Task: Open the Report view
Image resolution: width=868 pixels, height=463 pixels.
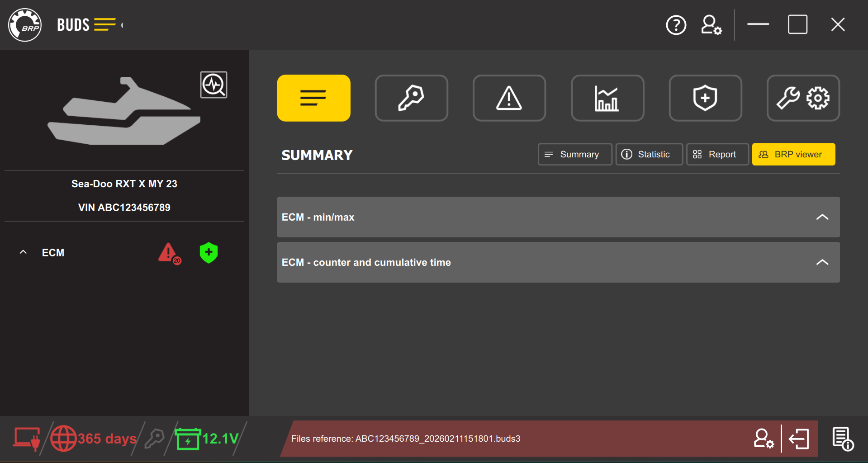Action: pos(717,155)
